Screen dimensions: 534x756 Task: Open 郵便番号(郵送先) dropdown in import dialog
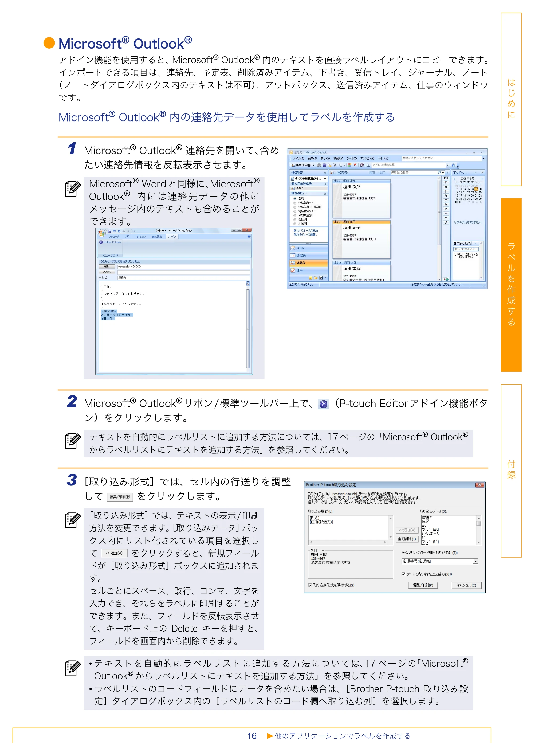(476, 561)
